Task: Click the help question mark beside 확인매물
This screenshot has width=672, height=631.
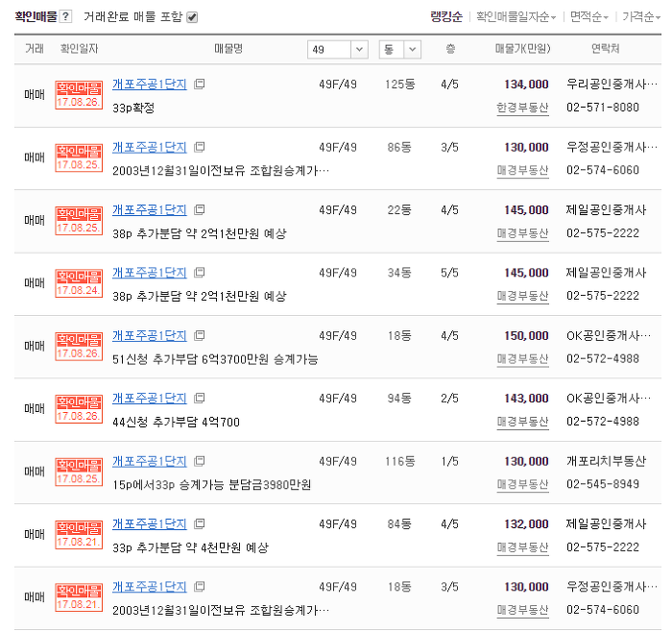Action: pyautogui.click(x=65, y=16)
